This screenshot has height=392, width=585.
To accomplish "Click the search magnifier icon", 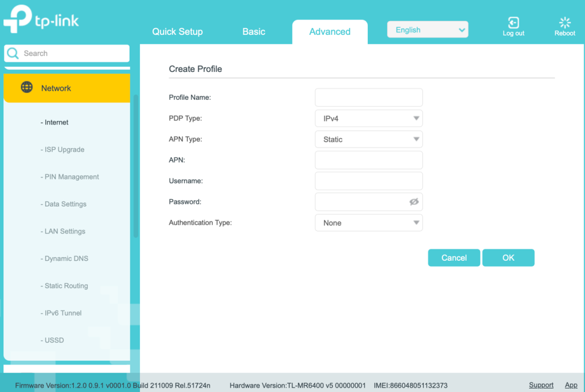I will pyautogui.click(x=13, y=54).
